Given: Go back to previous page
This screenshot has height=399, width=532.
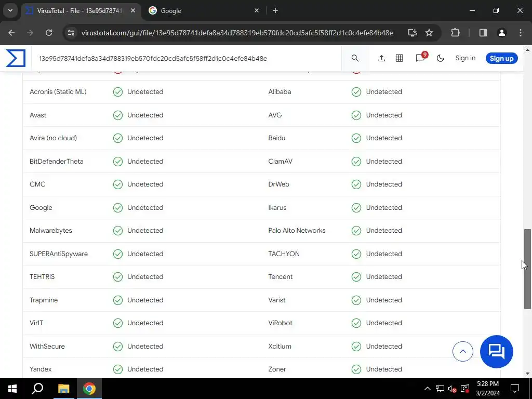Looking at the screenshot, I should tap(11, 33).
